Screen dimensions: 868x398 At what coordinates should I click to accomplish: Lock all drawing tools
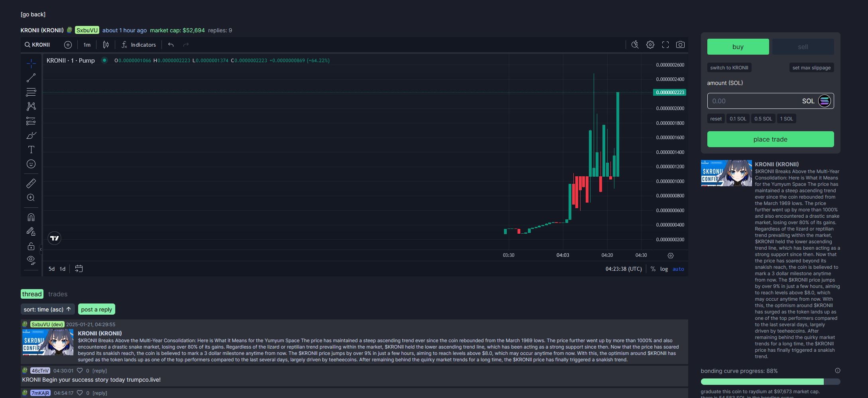[31, 246]
